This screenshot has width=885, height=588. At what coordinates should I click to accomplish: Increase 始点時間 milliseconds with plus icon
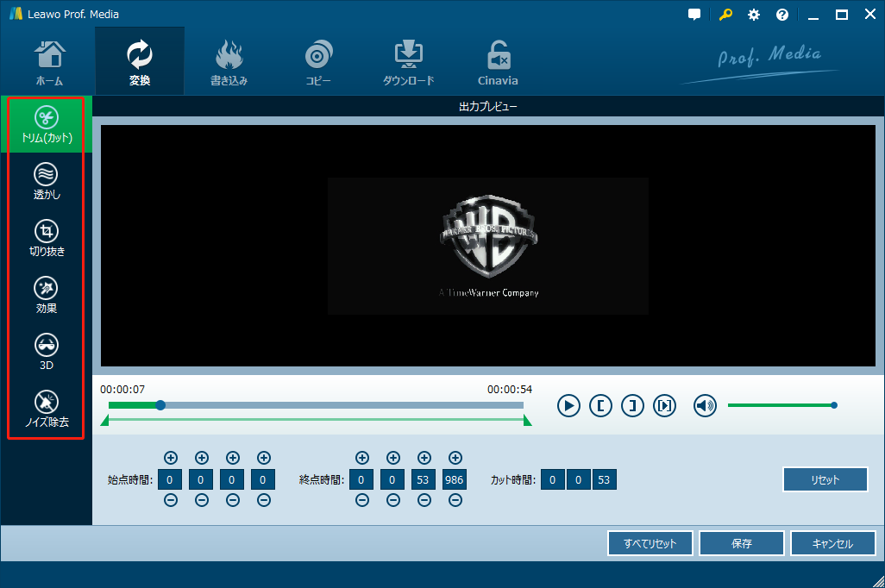[264, 458]
